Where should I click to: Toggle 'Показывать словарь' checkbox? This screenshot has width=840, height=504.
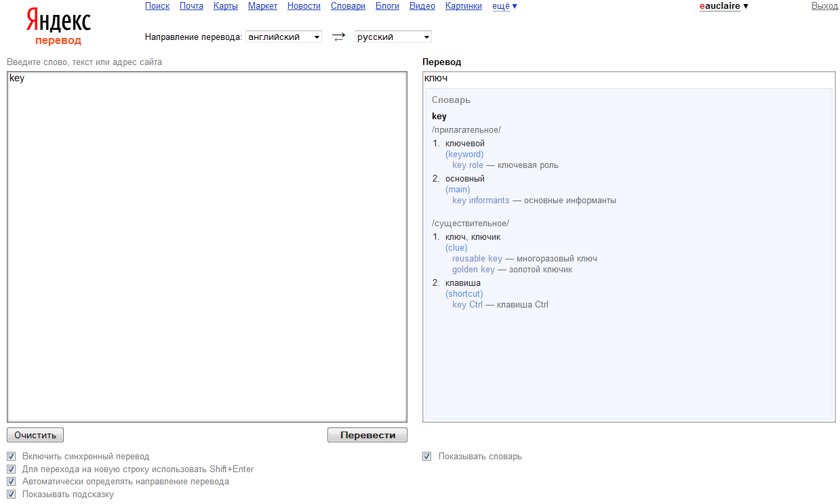[426, 457]
